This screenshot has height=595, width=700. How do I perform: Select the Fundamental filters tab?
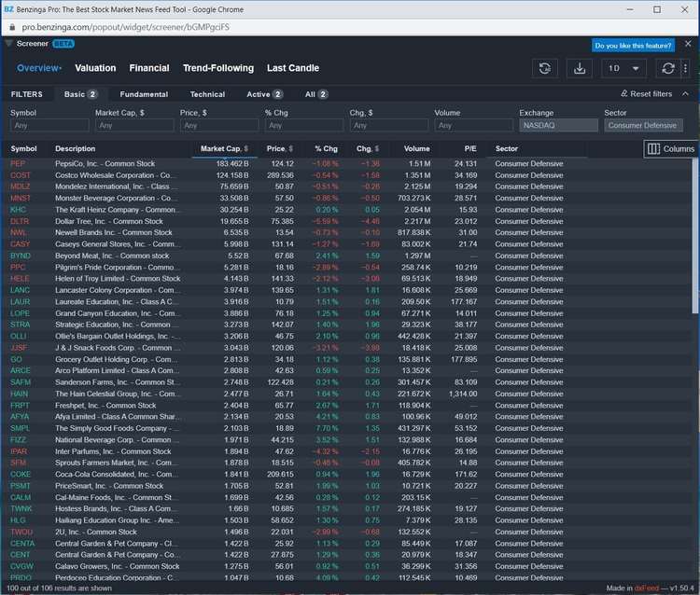click(x=144, y=94)
